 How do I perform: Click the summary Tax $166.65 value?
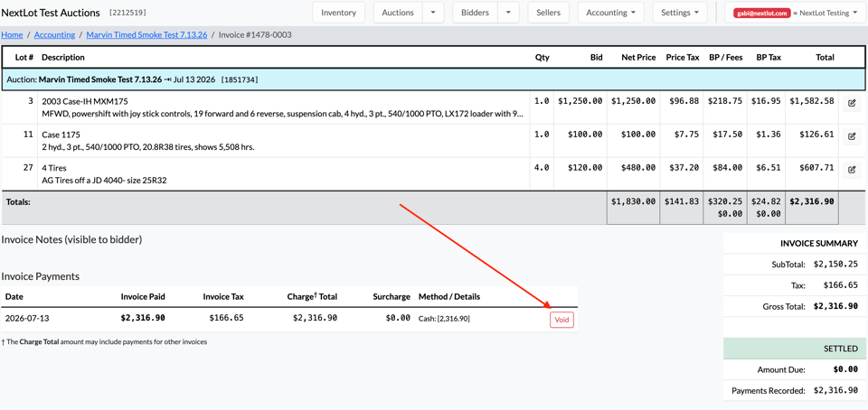841,285
